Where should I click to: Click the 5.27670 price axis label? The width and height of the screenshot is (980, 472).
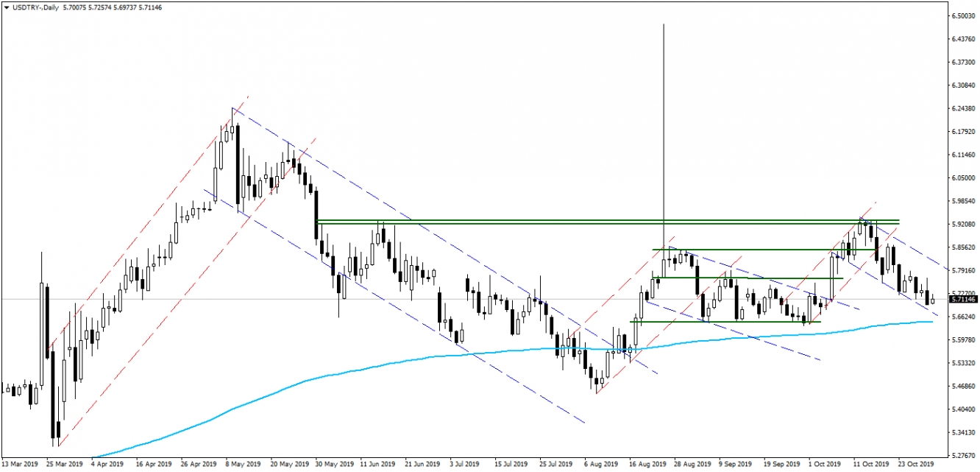pos(962,455)
